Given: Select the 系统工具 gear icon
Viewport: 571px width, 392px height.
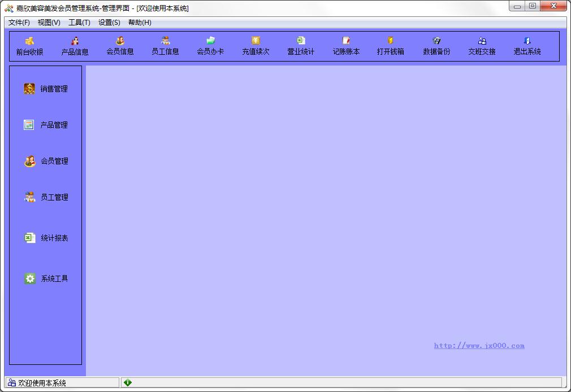Looking at the screenshot, I should coord(30,278).
